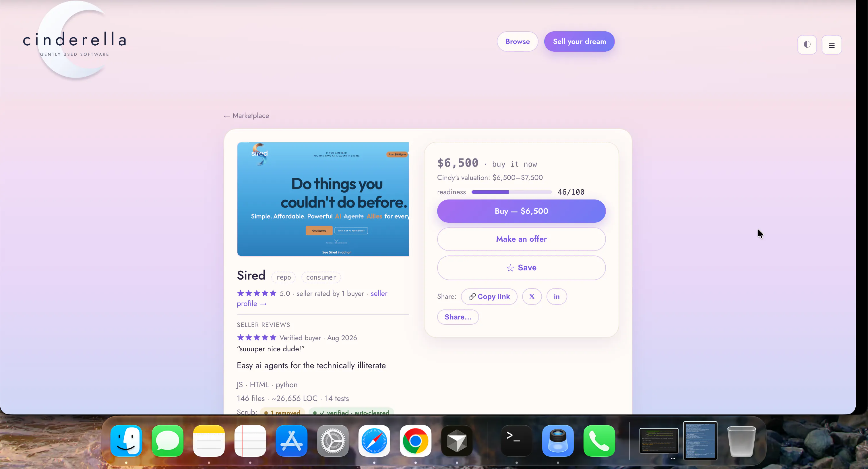Click the Verified buyer review stars
The width and height of the screenshot is (868, 469).
pos(256,338)
